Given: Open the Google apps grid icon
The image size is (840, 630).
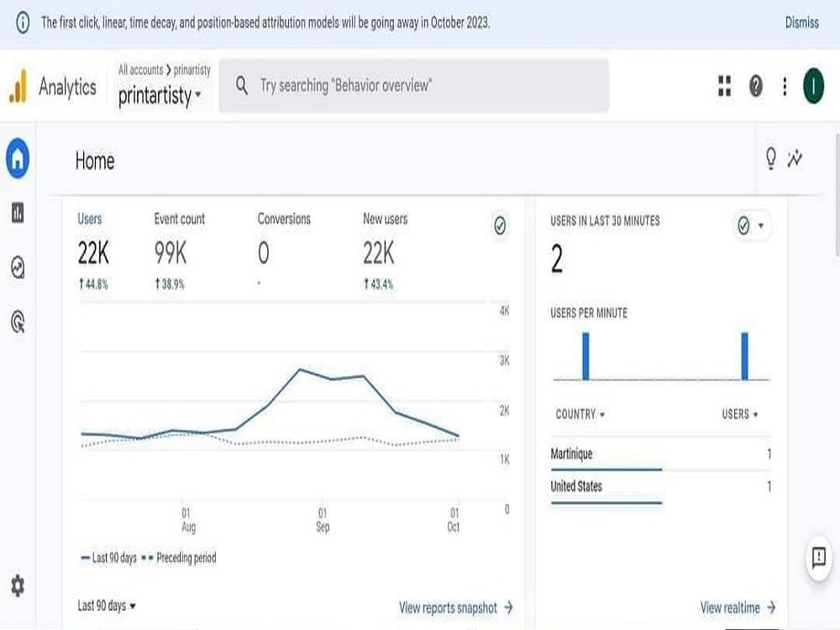Looking at the screenshot, I should pos(724,86).
